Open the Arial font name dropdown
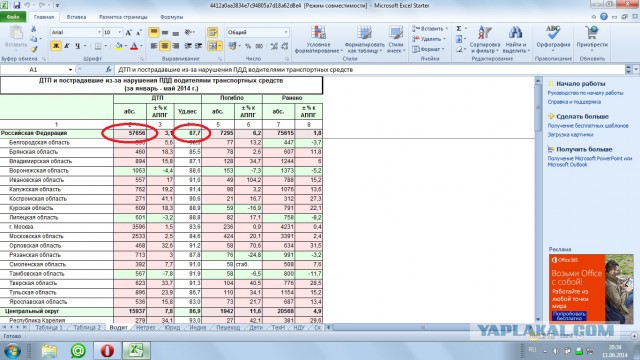This screenshot has width=640, height=360. click(x=99, y=32)
